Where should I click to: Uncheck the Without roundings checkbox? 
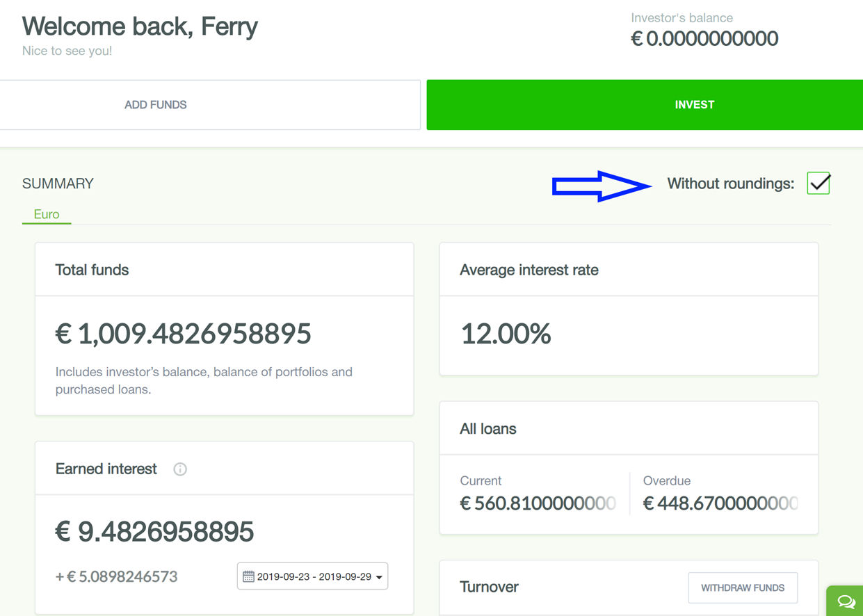click(818, 184)
